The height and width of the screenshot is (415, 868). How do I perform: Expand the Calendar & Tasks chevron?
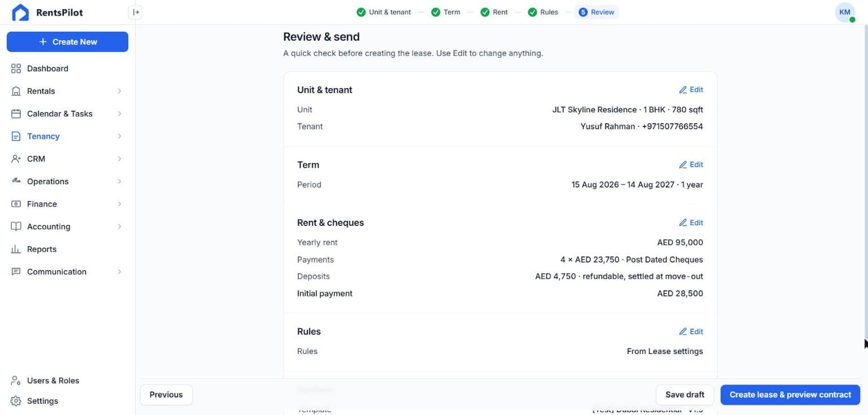click(119, 113)
